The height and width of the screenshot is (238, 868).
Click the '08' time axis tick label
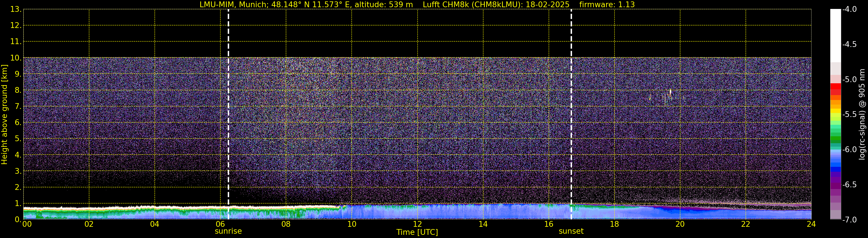tap(286, 224)
